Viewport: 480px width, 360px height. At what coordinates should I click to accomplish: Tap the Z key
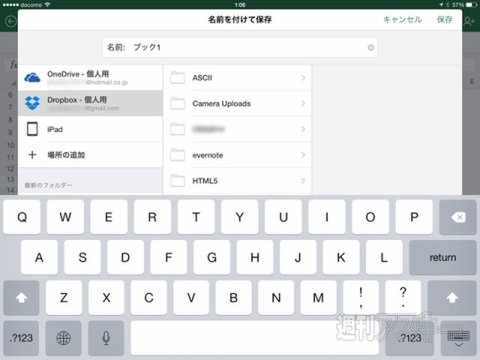coord(64,298)
